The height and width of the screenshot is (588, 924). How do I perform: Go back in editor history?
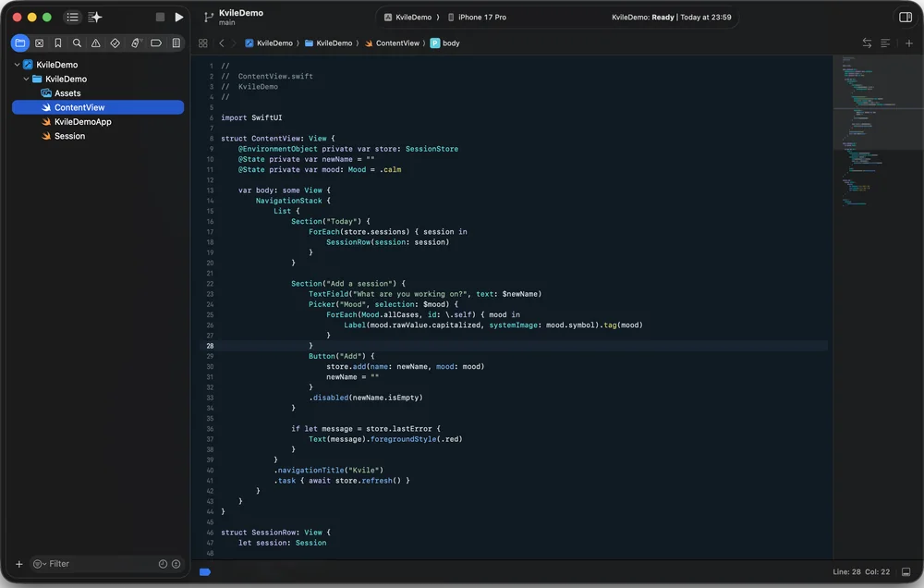[x=222, y=43]
